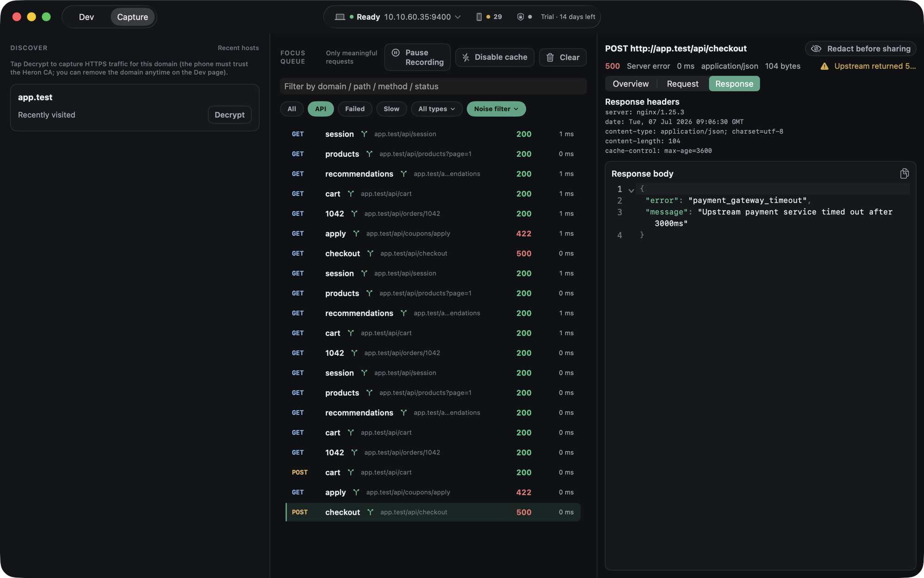Image resolution: width=924 pixels, height=578 pixels.
Task: Switch to the Capture tab
Action: [133, 17]
